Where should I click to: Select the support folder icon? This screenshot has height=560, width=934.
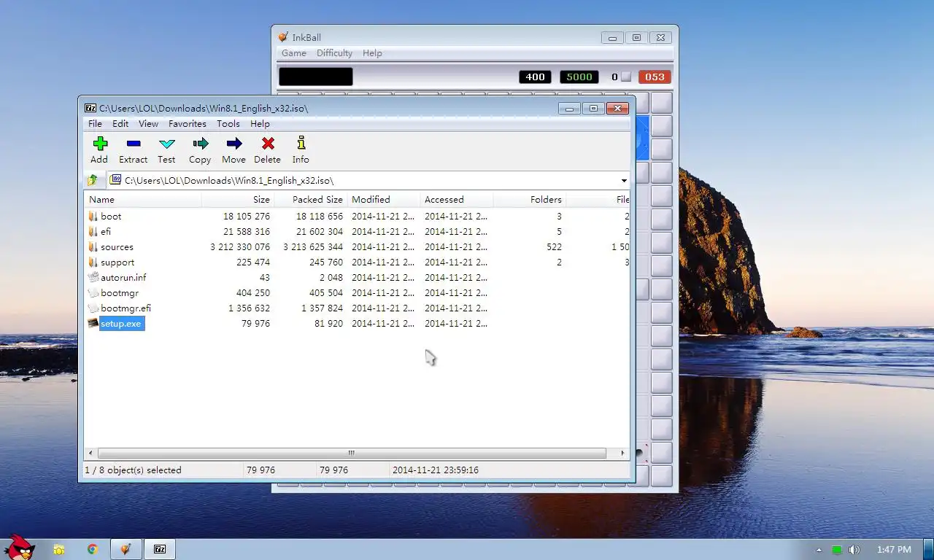coord(93,262)
